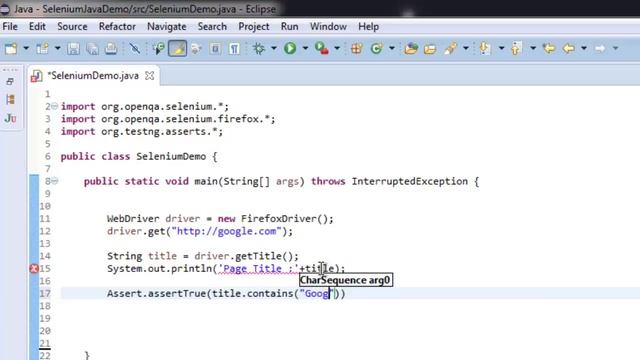The width and height of the screenshot is (640, 360).
Task: Click the Previous Annotation icon
Action: pos(517,49)
